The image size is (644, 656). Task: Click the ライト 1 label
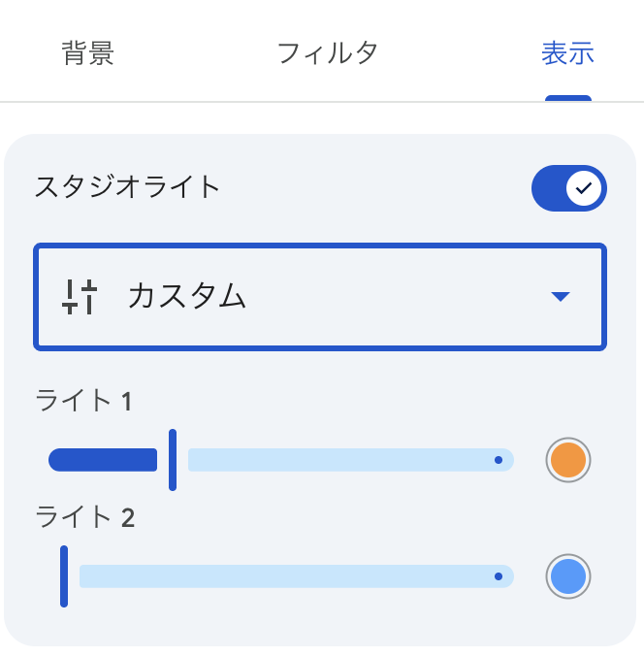pyautogui.click(x=83, y=401)
